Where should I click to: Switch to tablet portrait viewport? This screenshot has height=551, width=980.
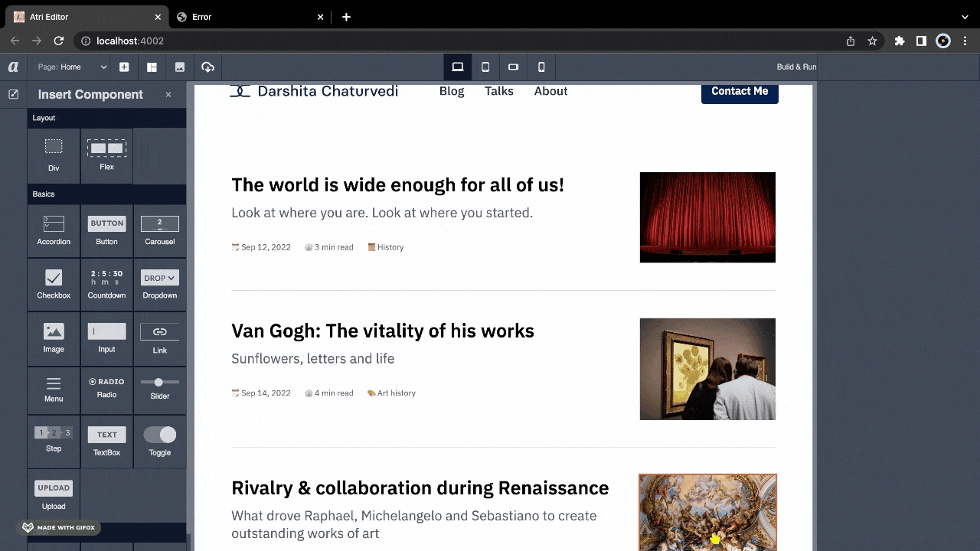(x=485, y=67)
